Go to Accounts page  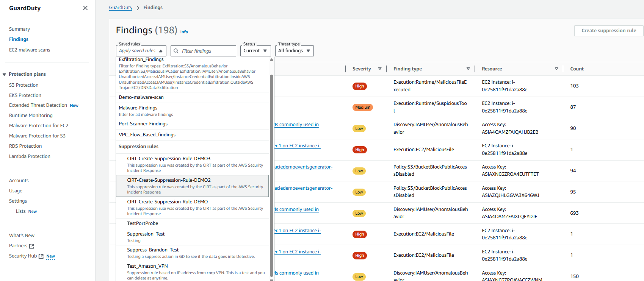(x=19, y=181)
